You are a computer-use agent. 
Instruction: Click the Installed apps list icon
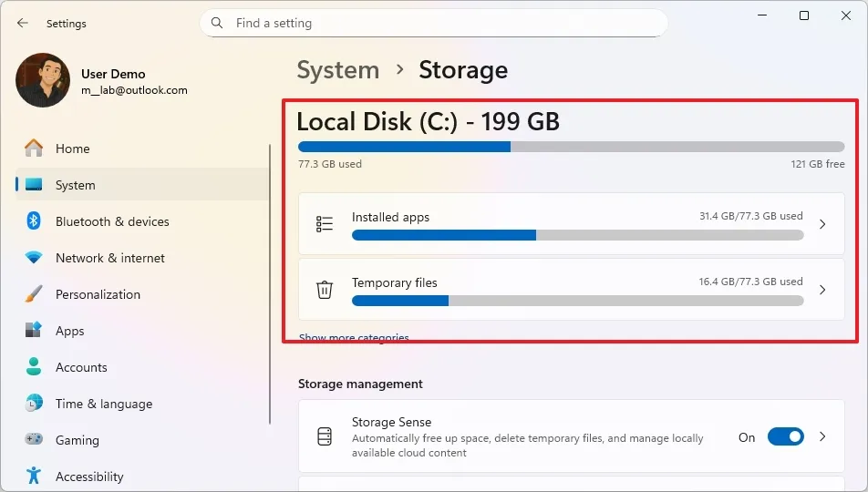[x=325, y=224]
